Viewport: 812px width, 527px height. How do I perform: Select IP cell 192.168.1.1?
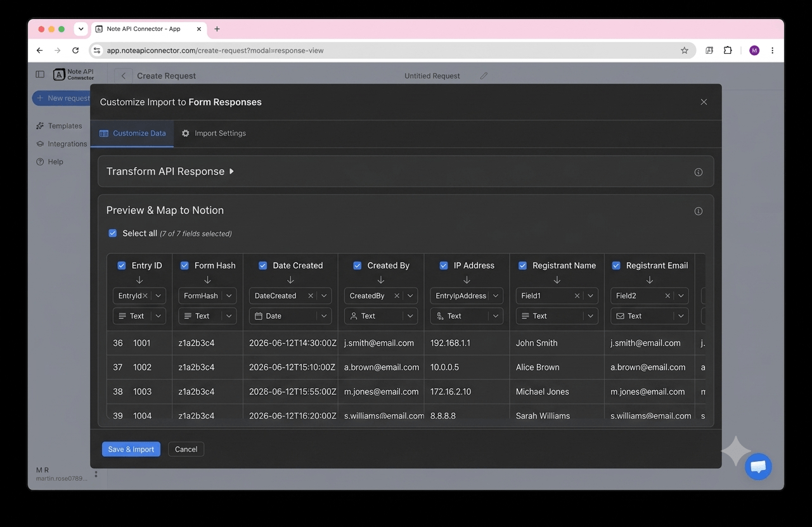[x=451, y=343]
